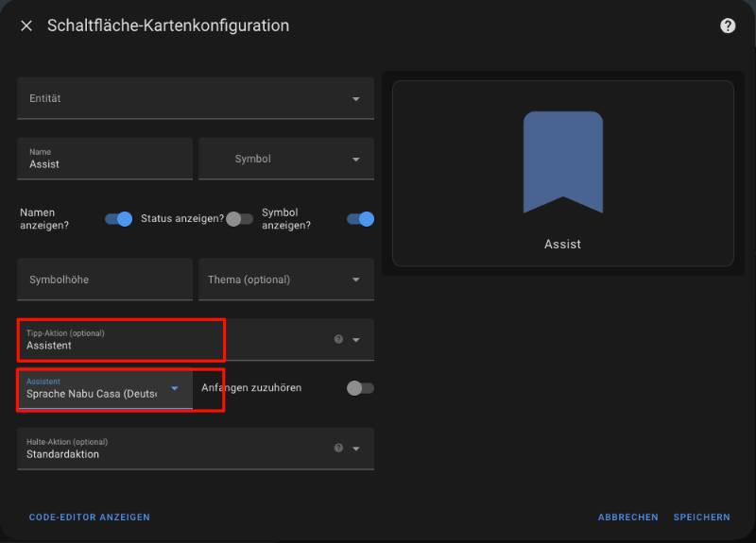Click Code-Editor anzeigen button

coord(89,517)
